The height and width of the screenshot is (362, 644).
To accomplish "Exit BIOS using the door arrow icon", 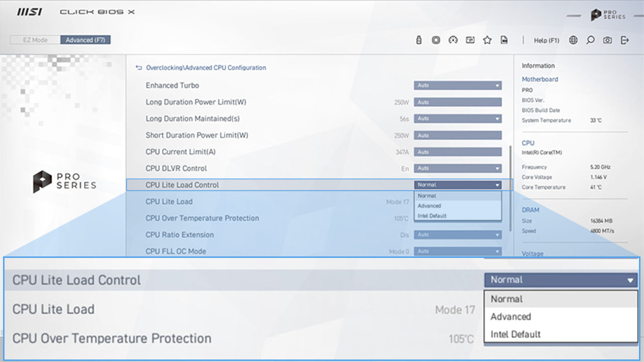I will [624, 40].
